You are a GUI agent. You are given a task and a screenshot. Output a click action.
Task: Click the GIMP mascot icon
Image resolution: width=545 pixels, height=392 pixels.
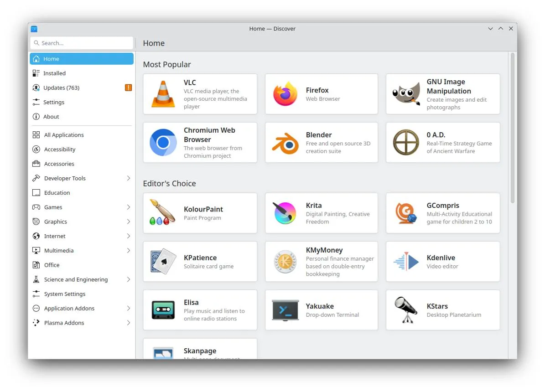coord(406,93)
